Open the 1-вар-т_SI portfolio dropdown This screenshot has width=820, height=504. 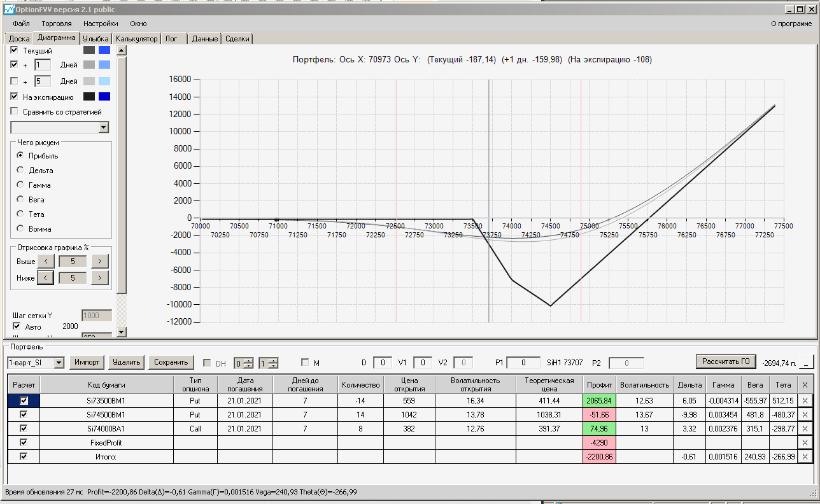click(59, 363)
